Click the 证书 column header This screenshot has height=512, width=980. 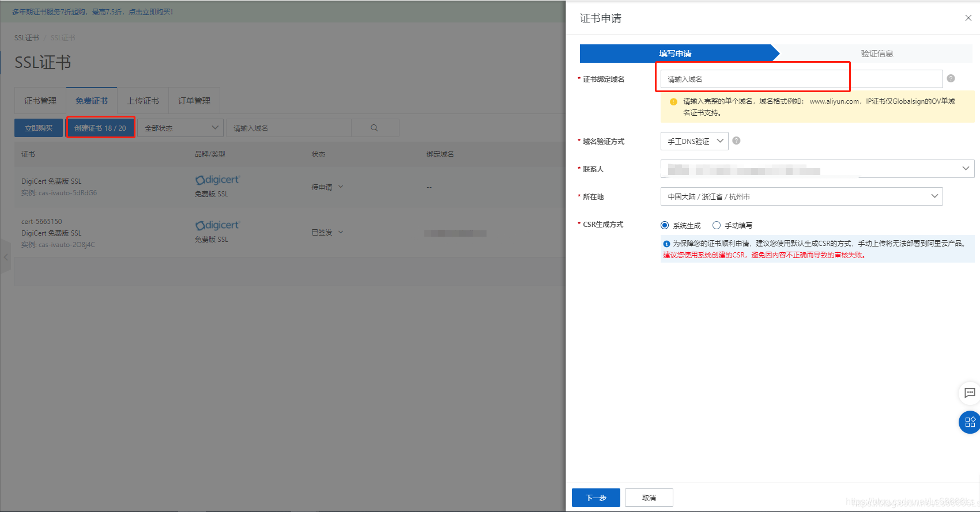click(x=28, y=154)
